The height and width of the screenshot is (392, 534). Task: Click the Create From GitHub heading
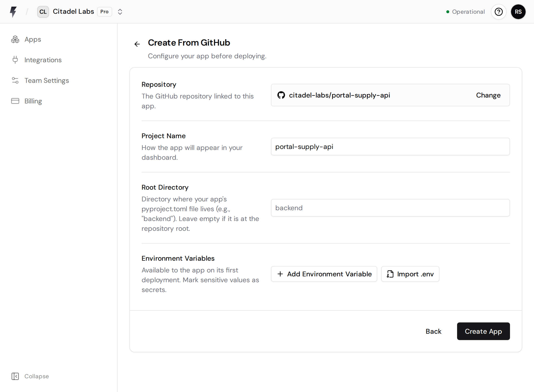189,43
